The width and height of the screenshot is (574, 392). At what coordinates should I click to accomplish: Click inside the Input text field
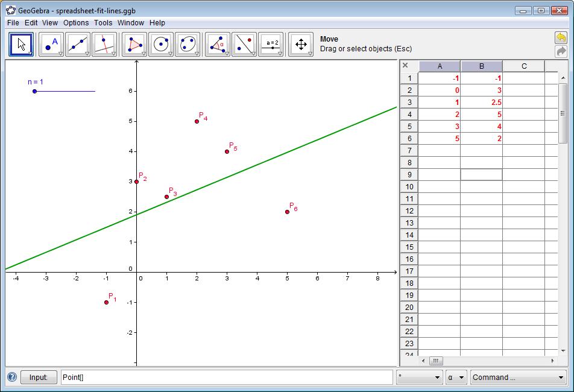227,378
